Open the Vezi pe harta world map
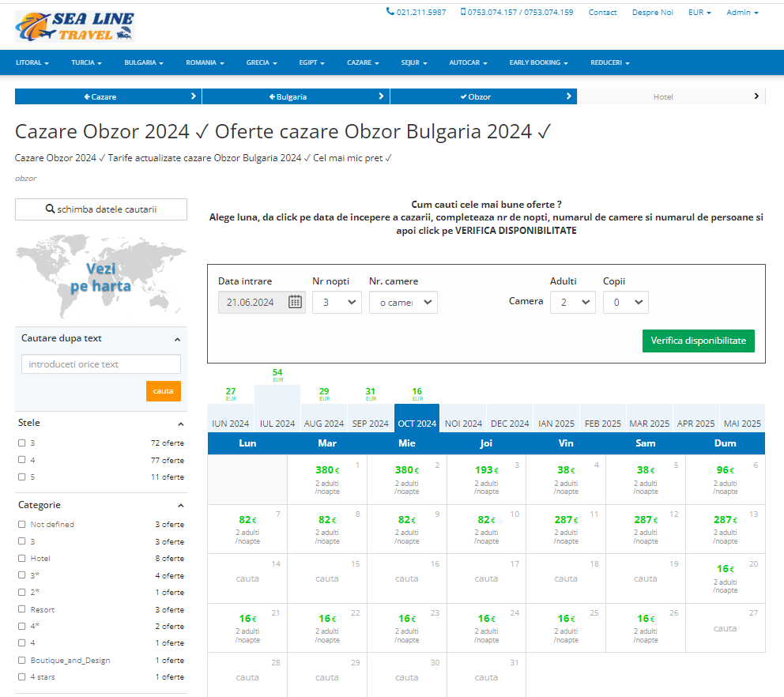This screenshot has width=784, height=697. [x=101, y=277]
